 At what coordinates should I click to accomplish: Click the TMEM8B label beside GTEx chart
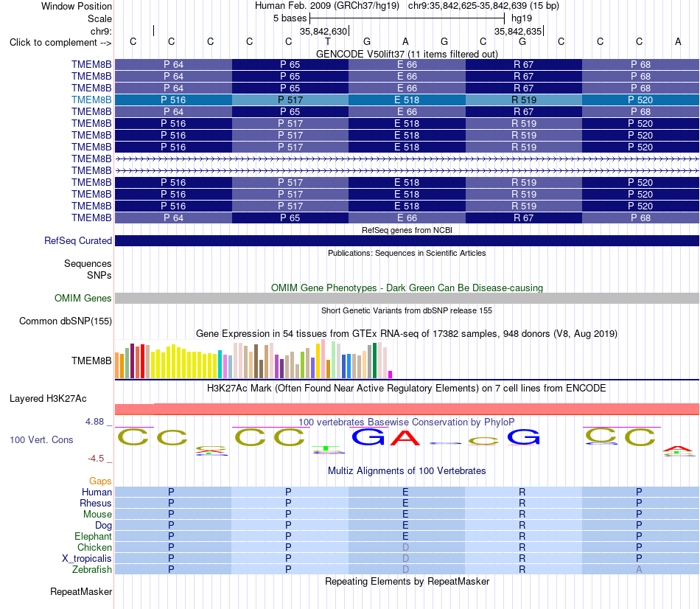point(91,361)
